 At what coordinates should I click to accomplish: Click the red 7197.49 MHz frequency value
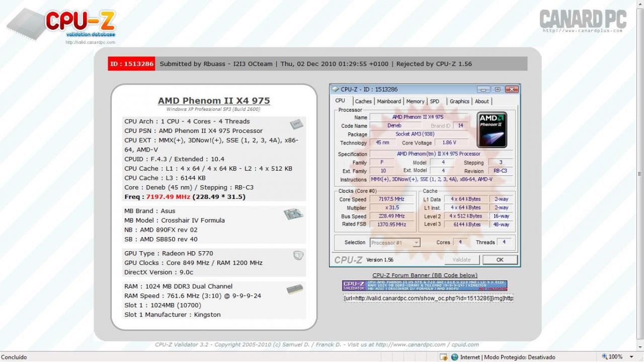168,197
